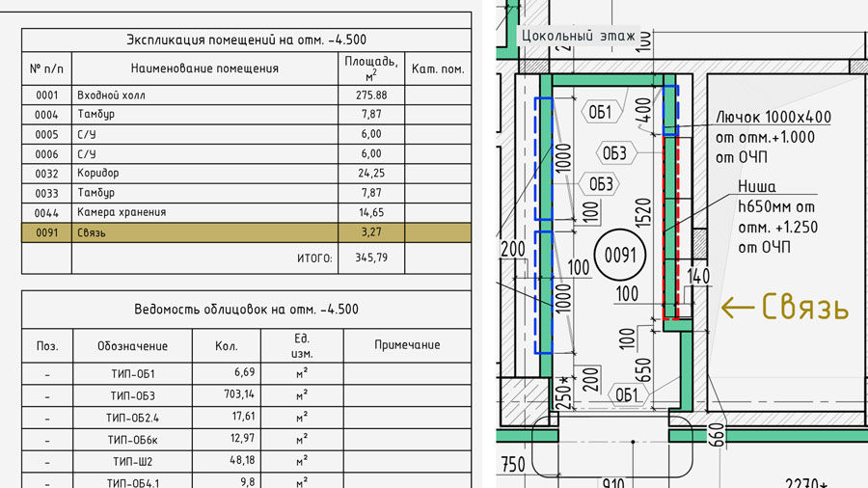868x488 pixels.
Task: Click the gold arrow next to Связь label
Action: coord(737,307)
